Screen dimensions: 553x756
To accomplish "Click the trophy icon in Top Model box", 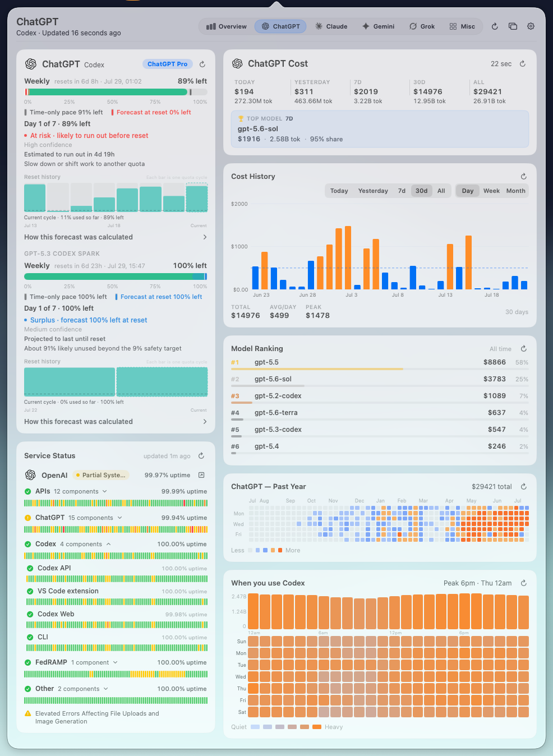I will click(x=241, y=118).
